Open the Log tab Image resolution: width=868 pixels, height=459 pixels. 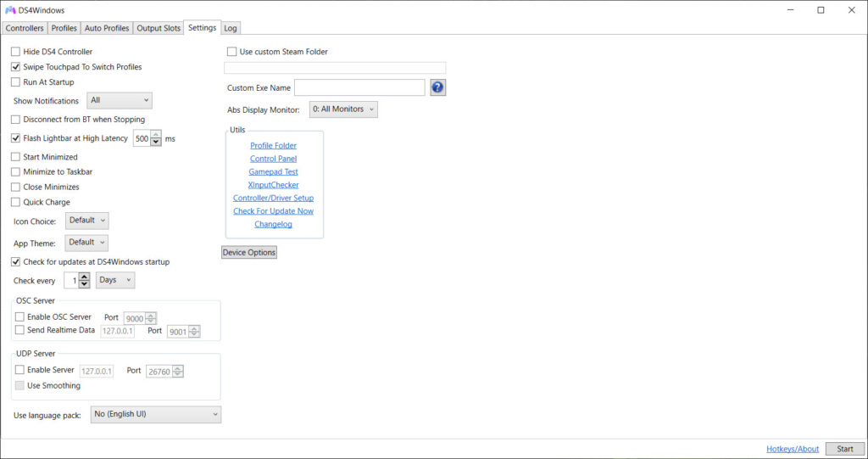231,28
